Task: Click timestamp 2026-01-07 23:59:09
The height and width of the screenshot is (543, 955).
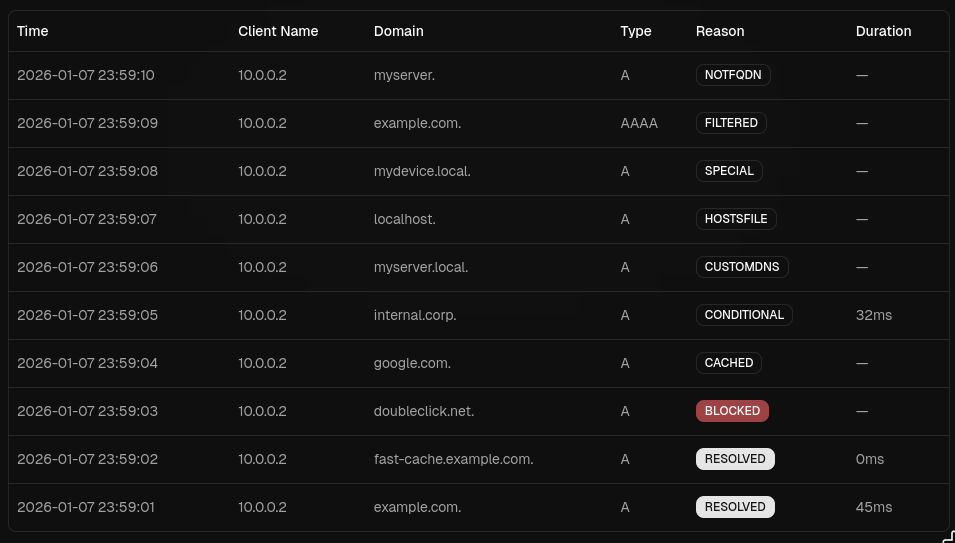Action: click(x=87, y=123)
